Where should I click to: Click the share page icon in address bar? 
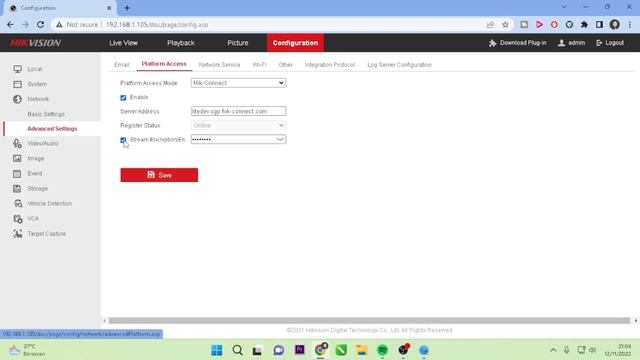[490, 24]
